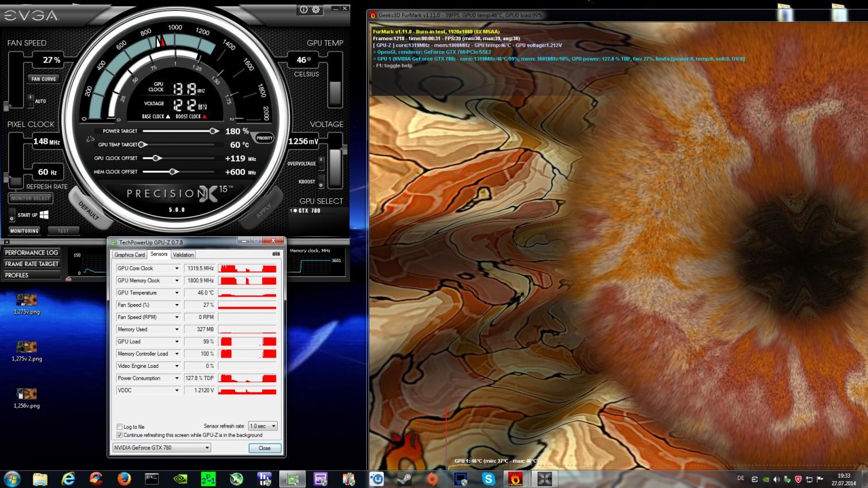Image resolution: width=868 pixels, height=488 pixels.
Task: Click the TEST button
Action: point(63,230)
